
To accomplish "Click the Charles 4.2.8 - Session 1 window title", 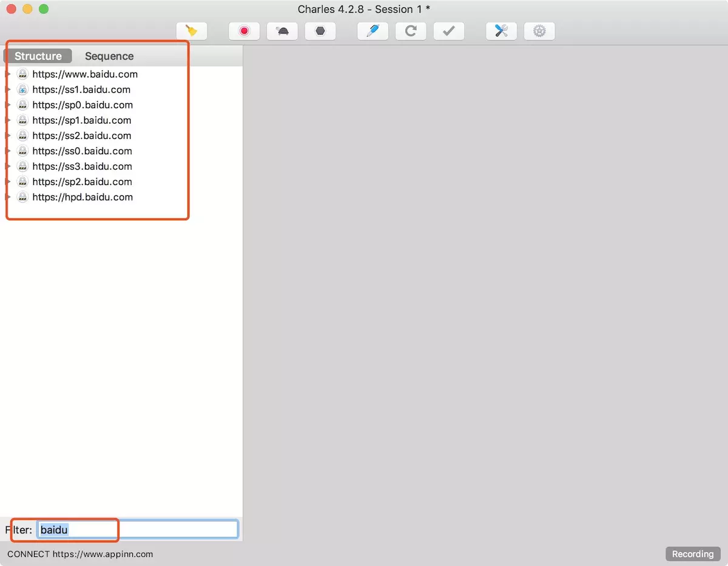I will 364,9.
